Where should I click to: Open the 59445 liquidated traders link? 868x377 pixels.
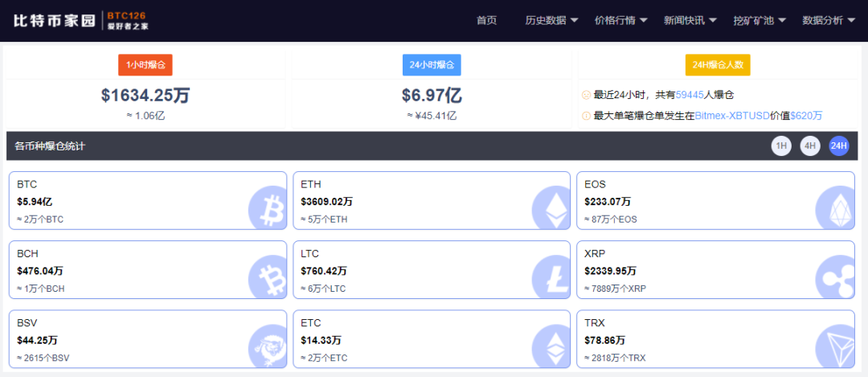(690, 95)
